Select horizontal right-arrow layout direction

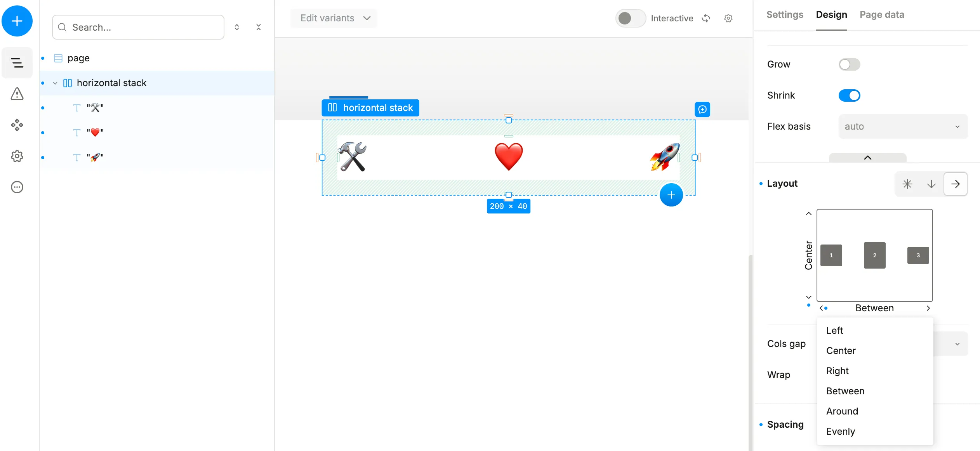click(955, 184)
